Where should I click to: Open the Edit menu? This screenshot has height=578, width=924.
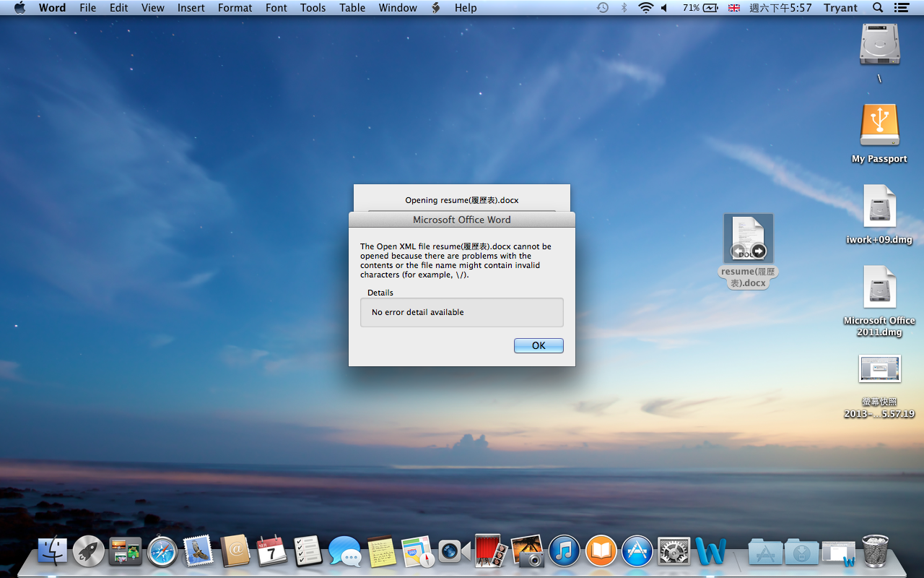(119, 8)
